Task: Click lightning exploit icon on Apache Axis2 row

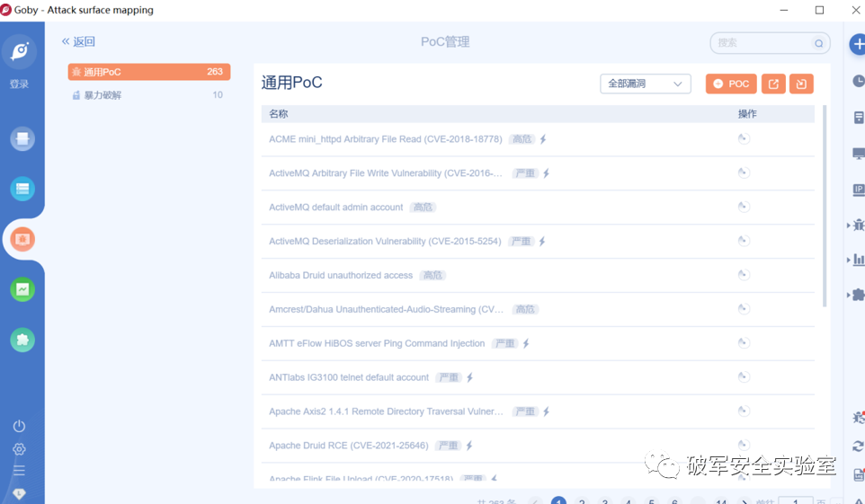Action: click(546, 411)
